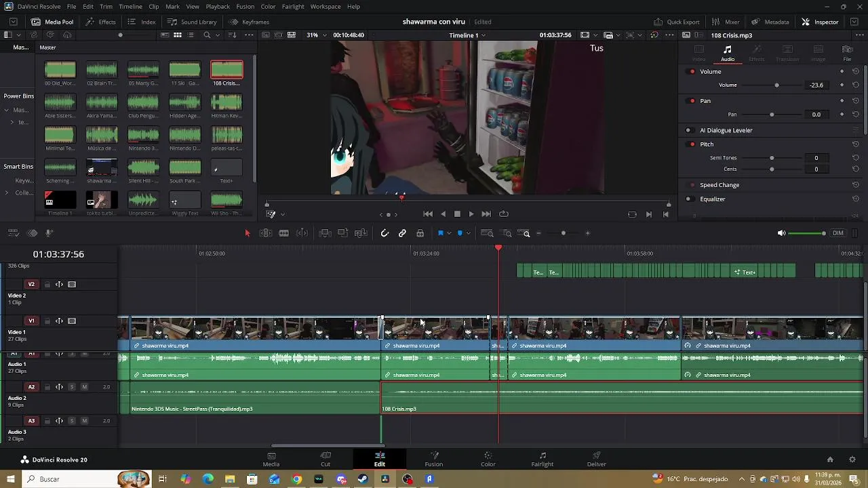Zoom out timeline with minus button

(x=539, y=233)
